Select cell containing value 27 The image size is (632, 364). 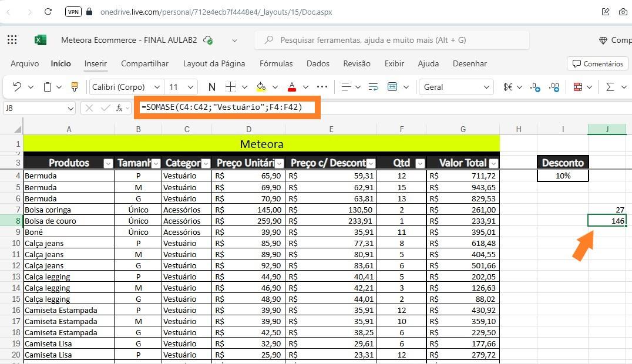click(607, 210)
